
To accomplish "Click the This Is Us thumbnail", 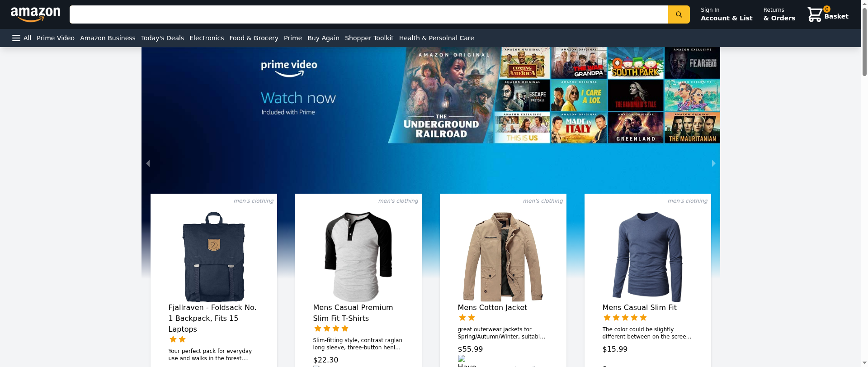I will click(x=522, y=128).
